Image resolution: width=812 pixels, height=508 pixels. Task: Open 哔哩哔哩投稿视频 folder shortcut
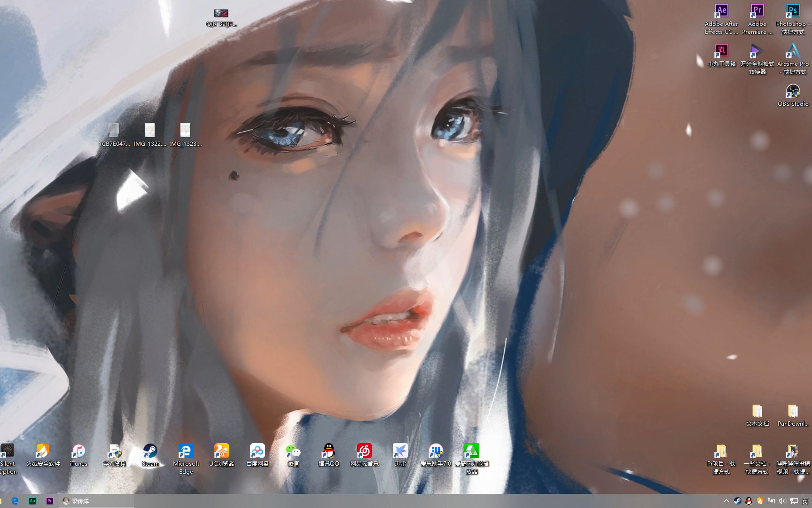point(793,459)
